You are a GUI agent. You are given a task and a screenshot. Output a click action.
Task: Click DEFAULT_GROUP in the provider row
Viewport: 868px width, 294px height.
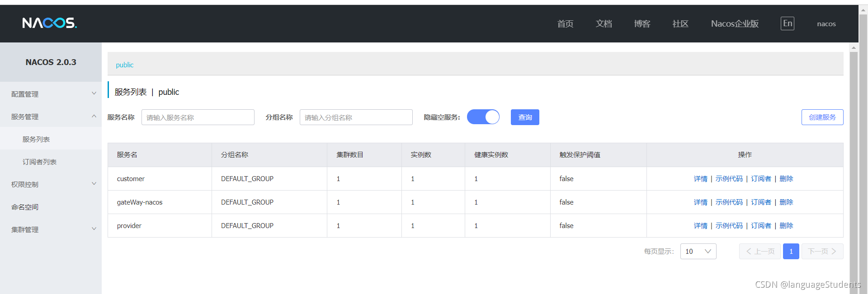(247, 226)
